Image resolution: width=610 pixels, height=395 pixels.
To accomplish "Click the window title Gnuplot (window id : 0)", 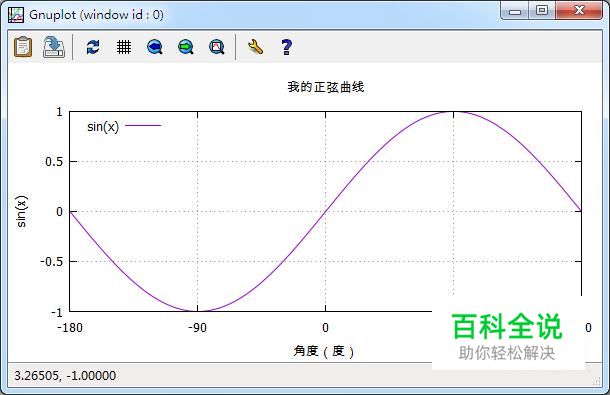I will tap(96, 15).
